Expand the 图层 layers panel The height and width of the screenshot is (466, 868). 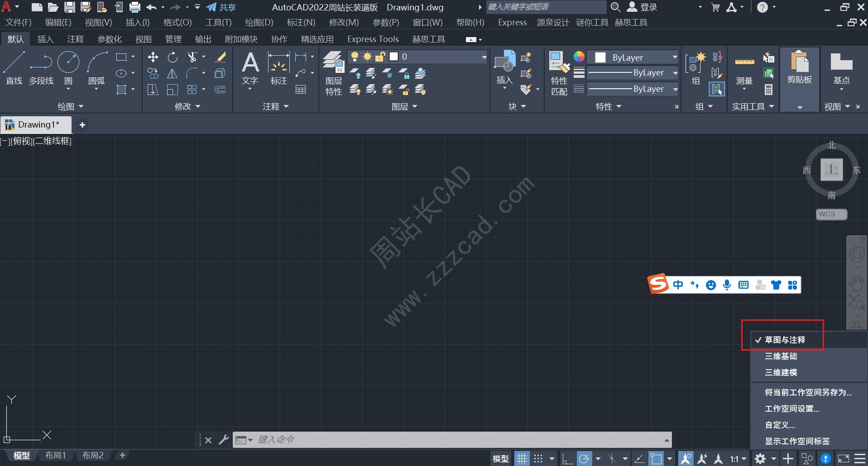(404, 106)
